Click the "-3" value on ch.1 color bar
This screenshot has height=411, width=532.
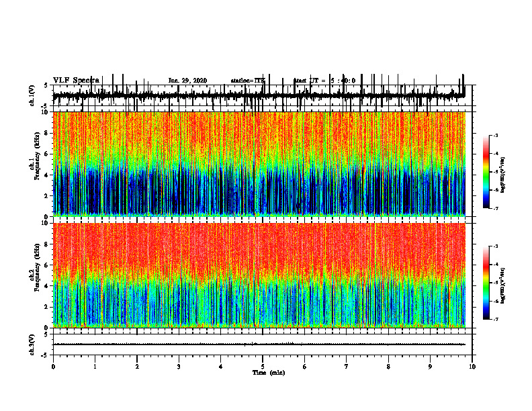click(496, 135)
